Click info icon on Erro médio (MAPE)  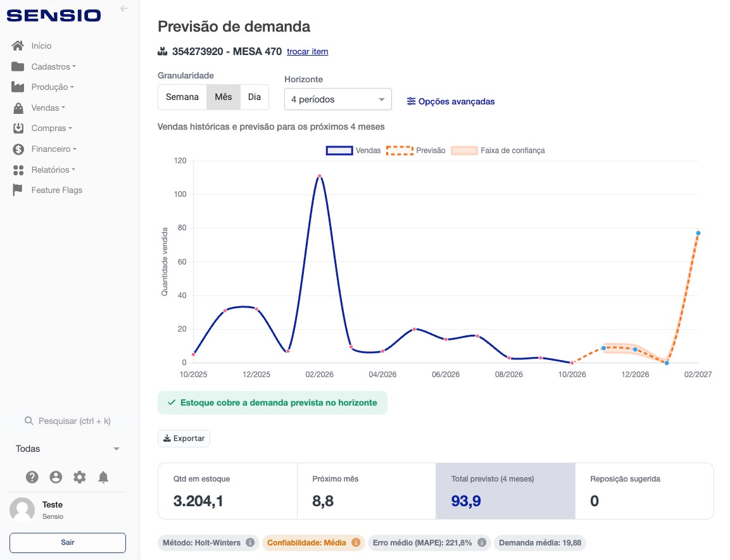tap(482, 543)
